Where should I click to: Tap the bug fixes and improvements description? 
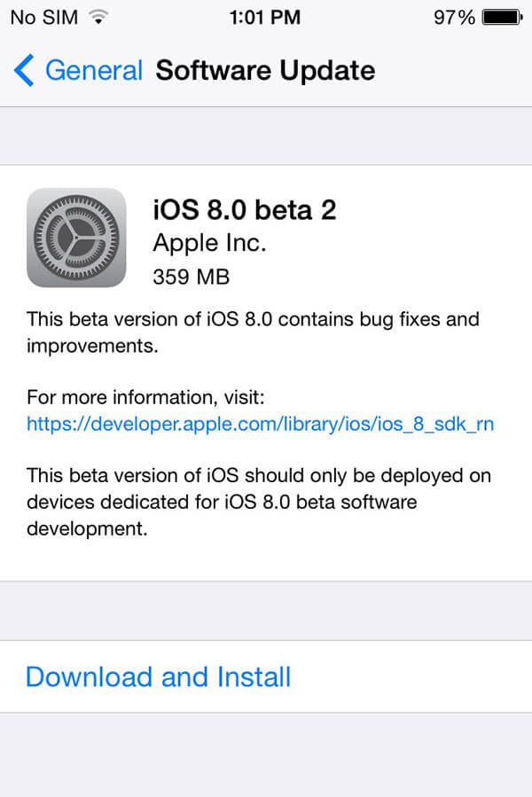(x=253, y=332)
